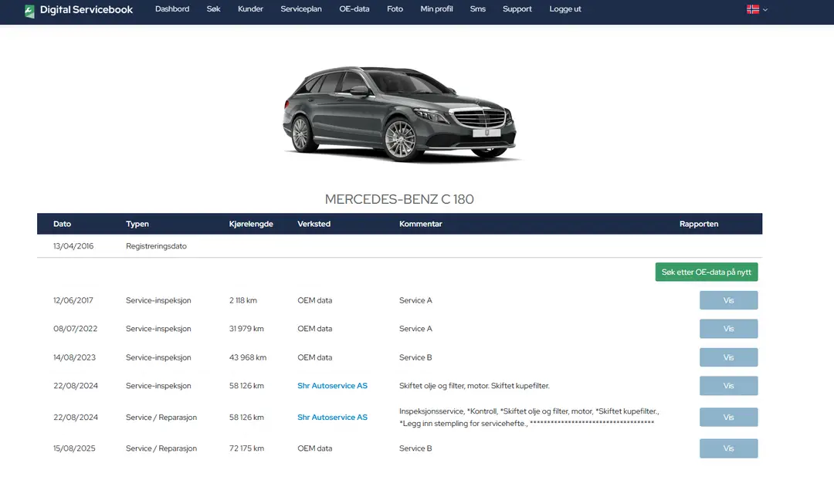834x504 pixels.
Task: Go to Min profil
Action: point(436,9)
